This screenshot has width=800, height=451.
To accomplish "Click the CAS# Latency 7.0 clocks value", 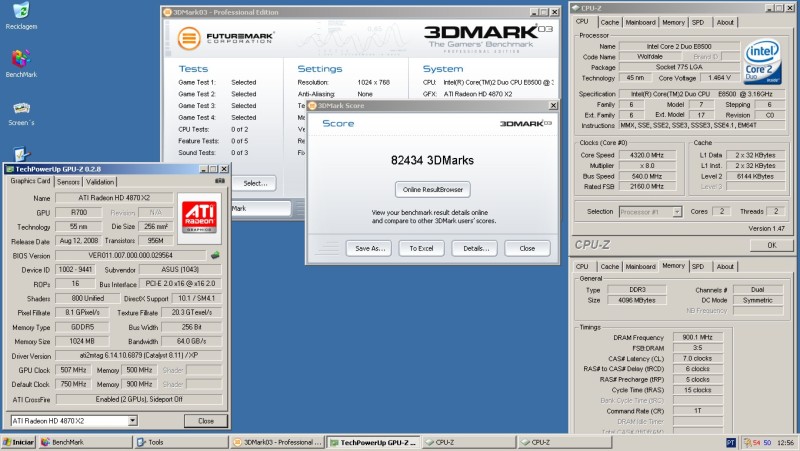I will (697, 358).
